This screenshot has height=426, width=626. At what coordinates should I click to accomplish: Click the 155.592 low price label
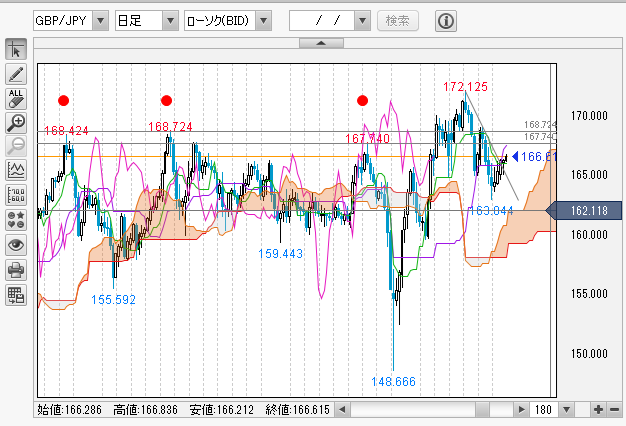tap(113, 300)
